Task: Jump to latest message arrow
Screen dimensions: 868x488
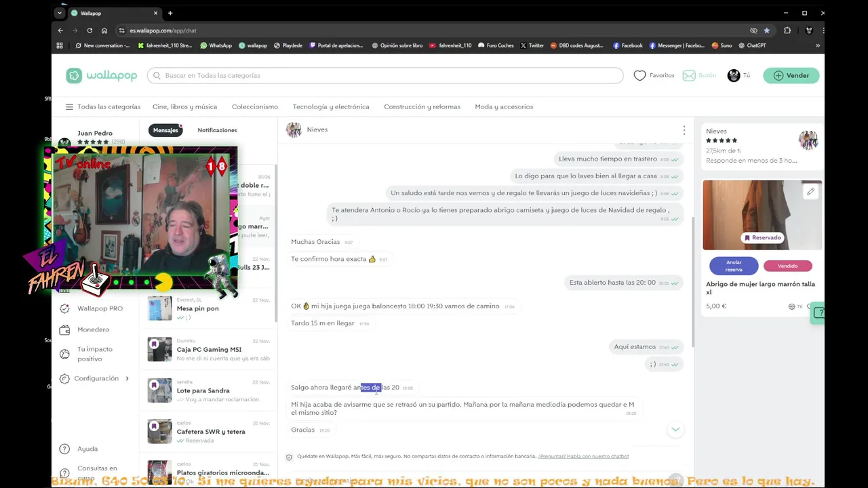Action: coord(675,429)
